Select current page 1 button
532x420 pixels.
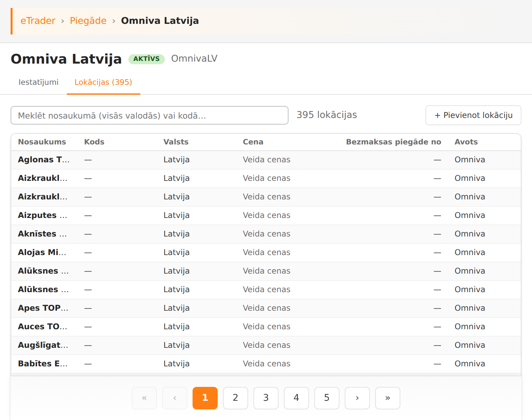tap(205, 398)
